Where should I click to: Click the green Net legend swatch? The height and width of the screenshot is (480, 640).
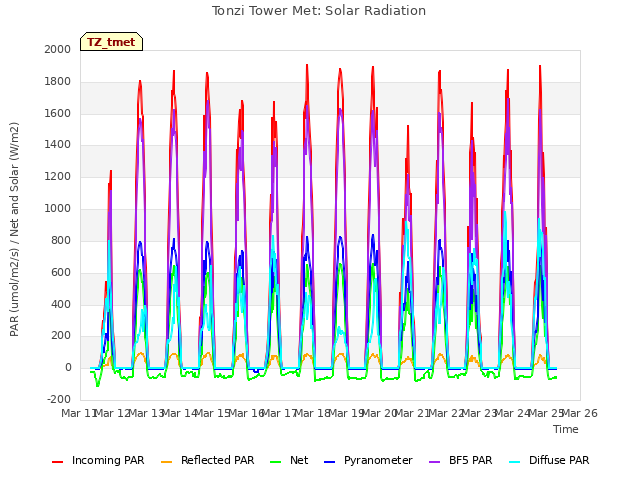[276, 462]
